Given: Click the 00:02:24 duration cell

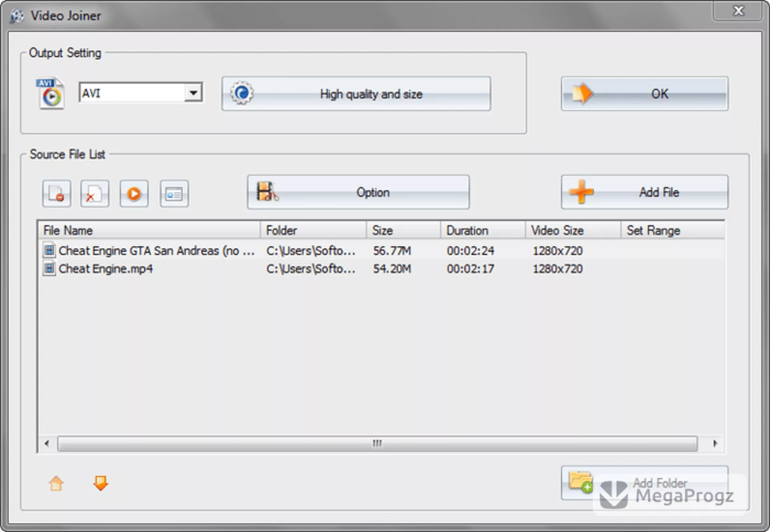Looking at the screenshot, I should click(x=470, y=251).
